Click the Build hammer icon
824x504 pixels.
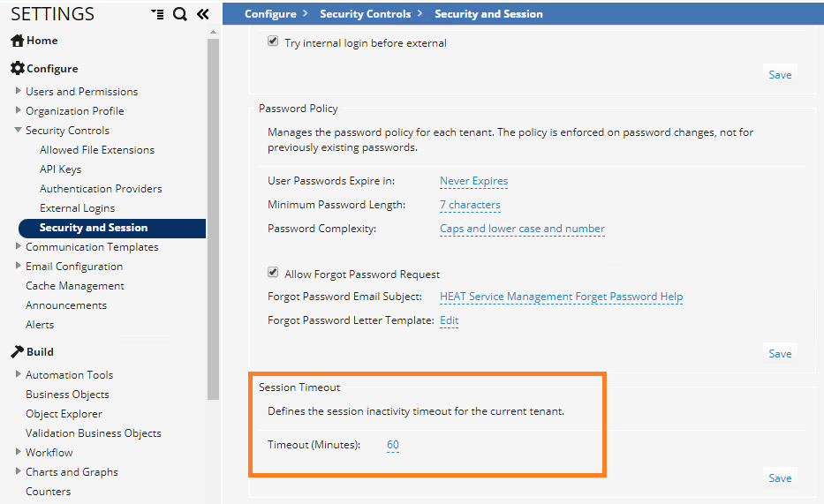pos(17,351)
